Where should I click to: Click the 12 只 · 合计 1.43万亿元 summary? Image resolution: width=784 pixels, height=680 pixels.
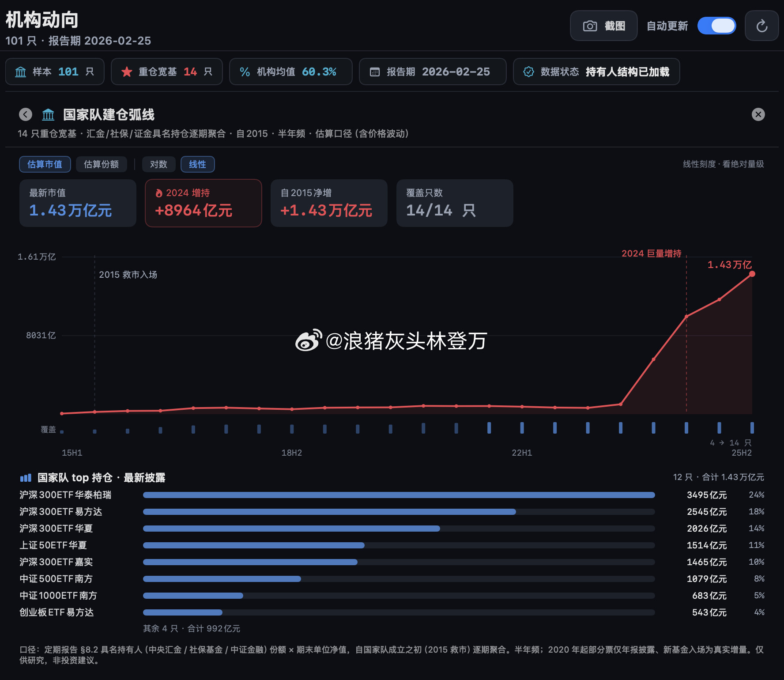(x=718, y=477)
